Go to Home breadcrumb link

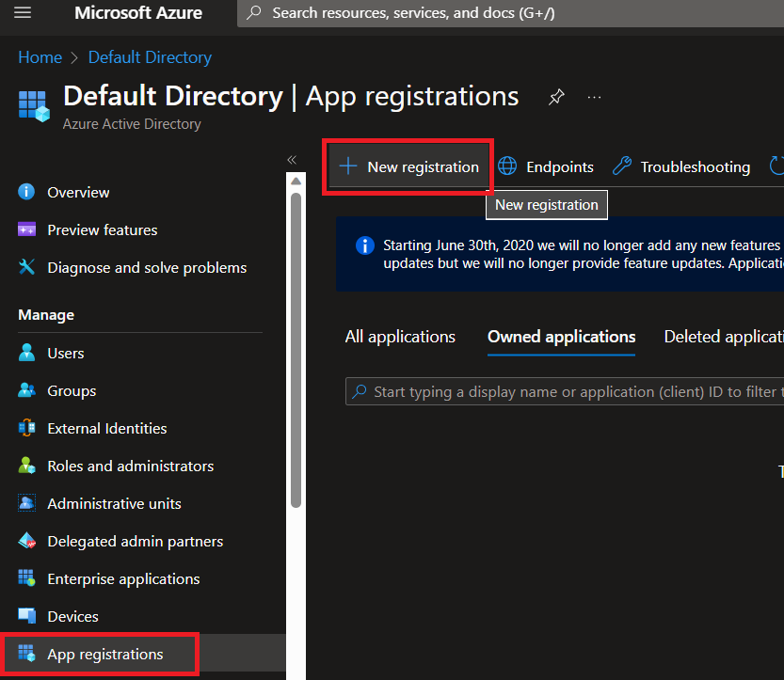point(40,57)
